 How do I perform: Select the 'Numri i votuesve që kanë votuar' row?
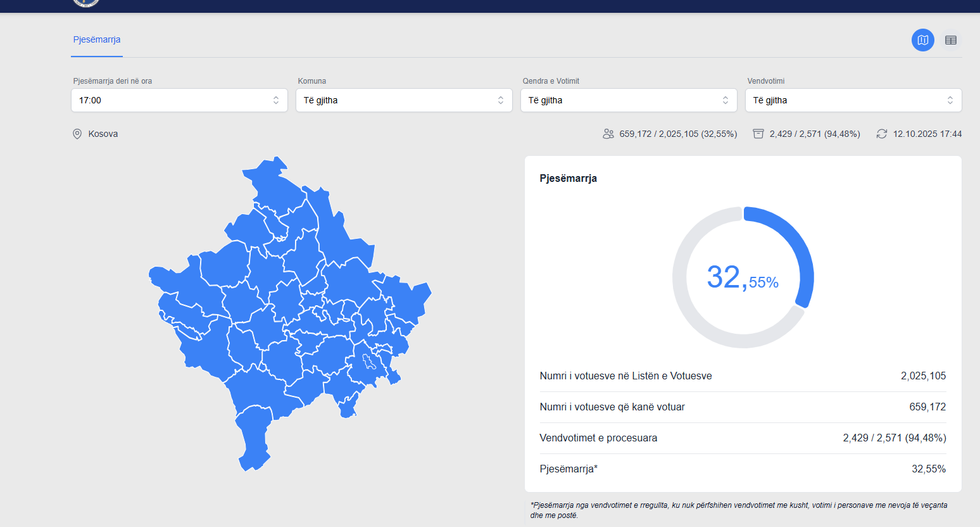pos(742,407)
